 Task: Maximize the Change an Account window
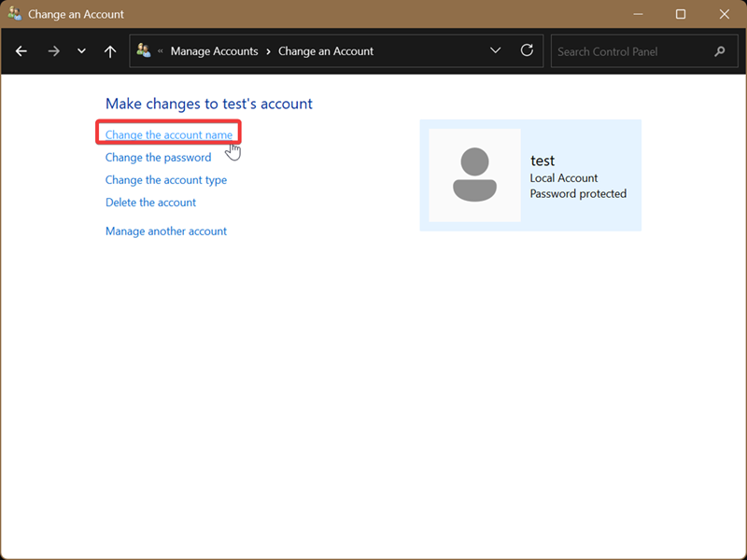point(681,14)
